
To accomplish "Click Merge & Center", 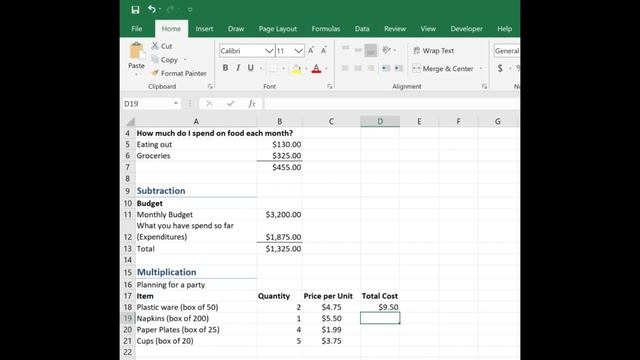I will pos(443,69).
